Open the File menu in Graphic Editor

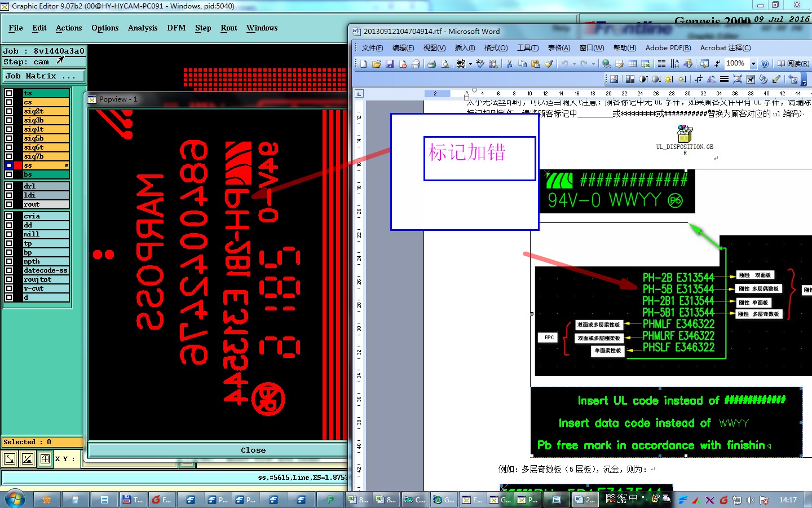tap(16, 28)
